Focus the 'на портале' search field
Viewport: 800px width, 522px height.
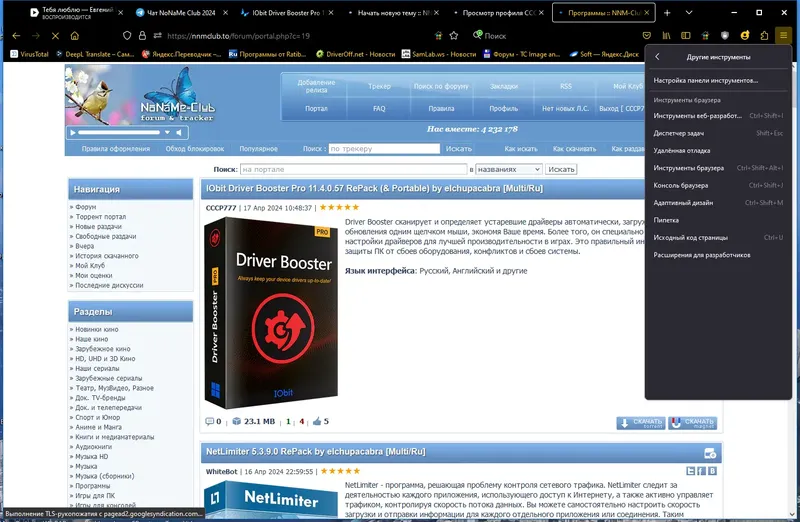click(x=353, y=169)
